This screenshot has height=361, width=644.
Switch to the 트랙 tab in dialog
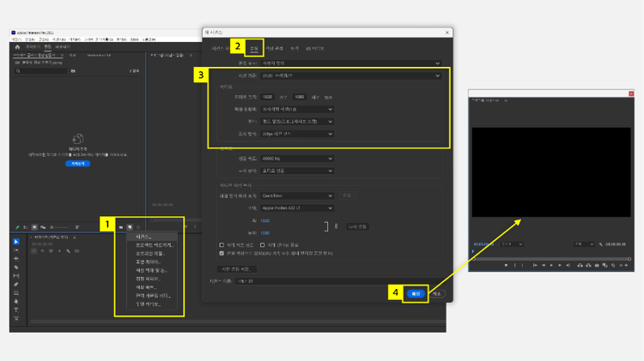click(295, 48)
